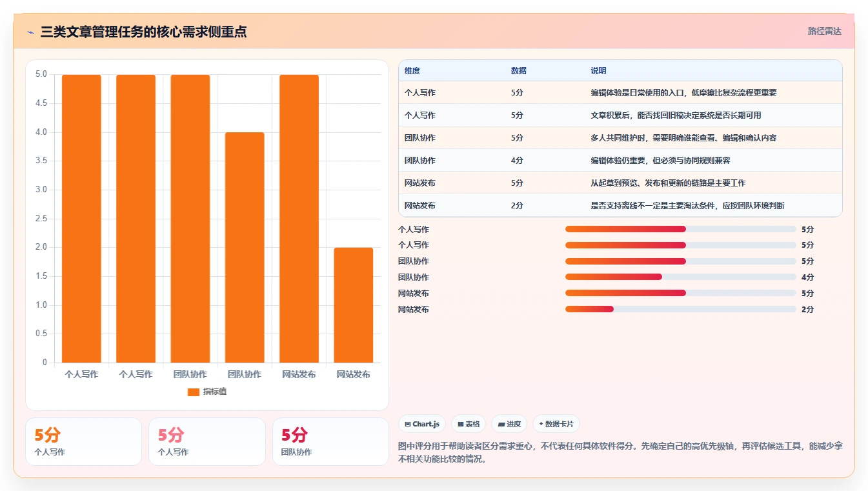Click the 路径雷达 label in the header

click(824, 31)
